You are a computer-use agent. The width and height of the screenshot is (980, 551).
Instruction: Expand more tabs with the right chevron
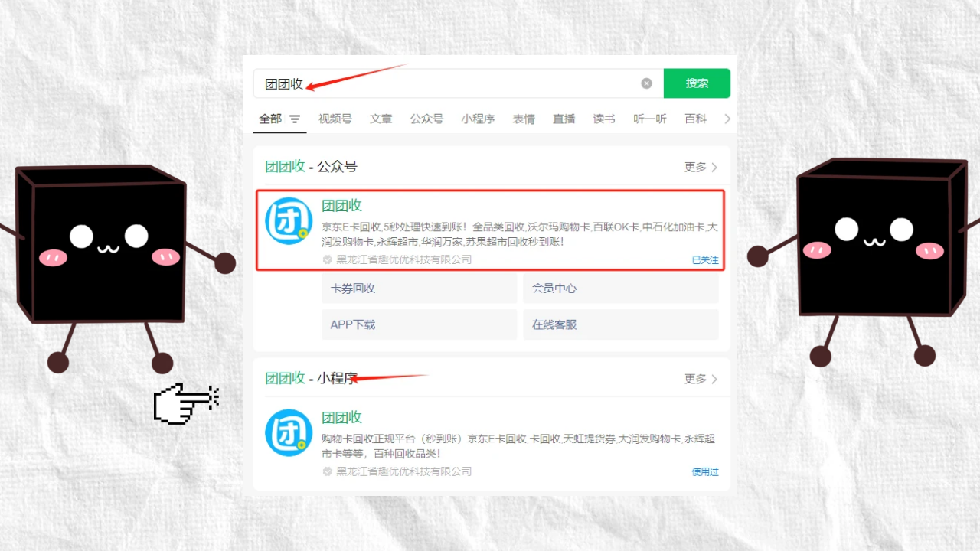click(727, 119)
